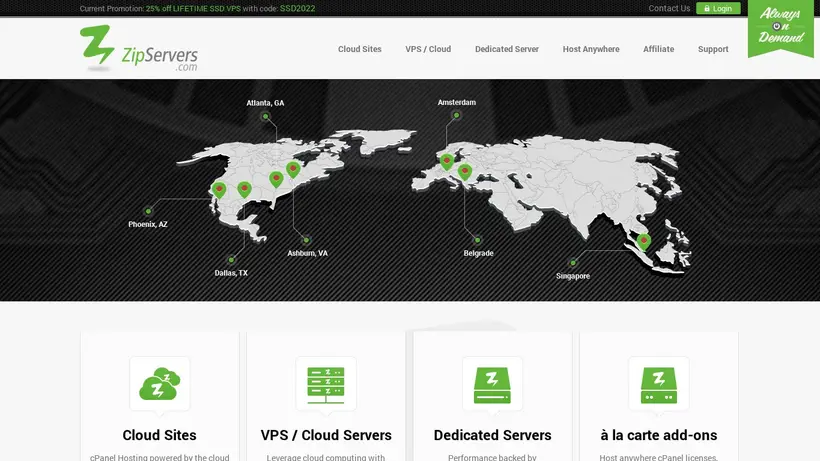Image resolution: width=820 pixels, height=461 pixels.
Task: Click the Cloud Sites cloud icon
Action: point(160,384)
